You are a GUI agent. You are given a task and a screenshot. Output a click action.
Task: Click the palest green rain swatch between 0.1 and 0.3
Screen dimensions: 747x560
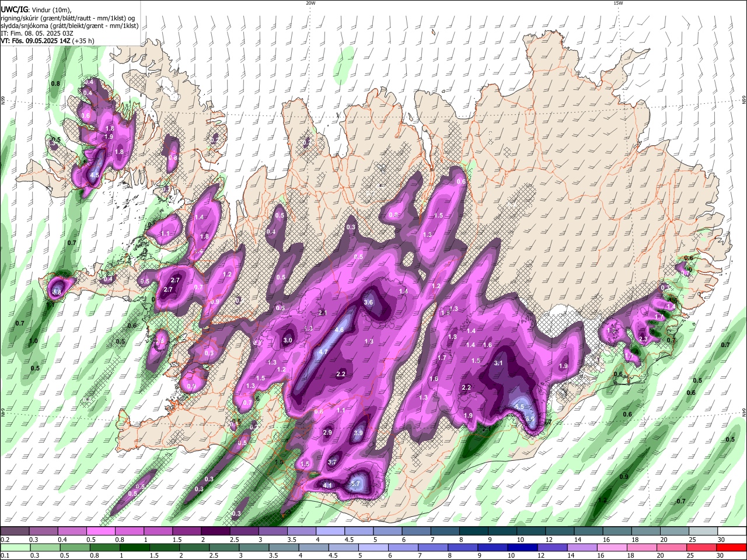click(15, 547)
